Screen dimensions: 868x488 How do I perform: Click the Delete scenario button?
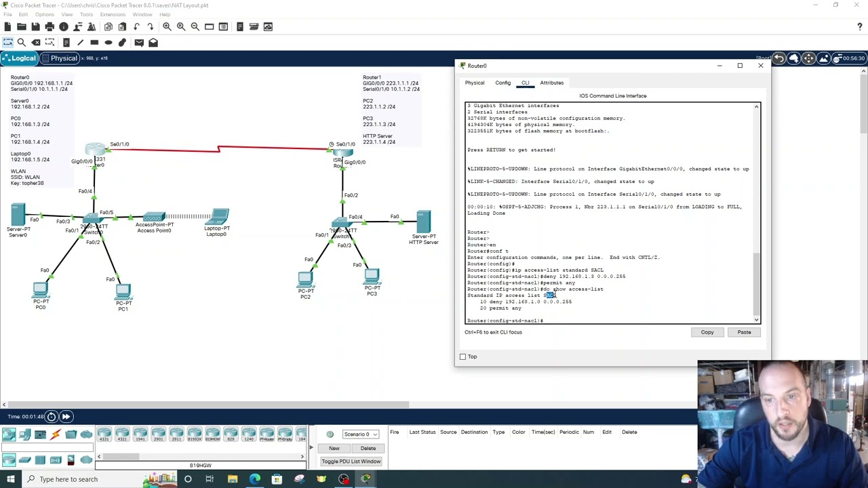(368, 448)
